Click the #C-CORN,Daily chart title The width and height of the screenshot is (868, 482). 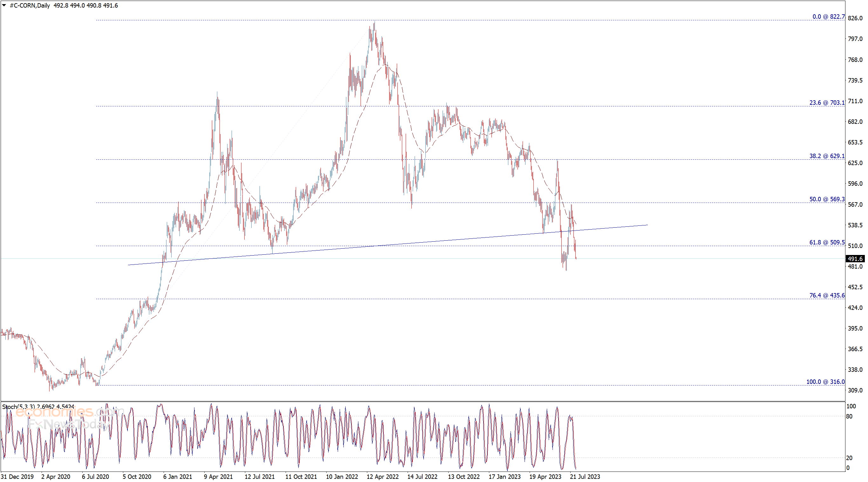pyautogui.click(x=30, y=5)
